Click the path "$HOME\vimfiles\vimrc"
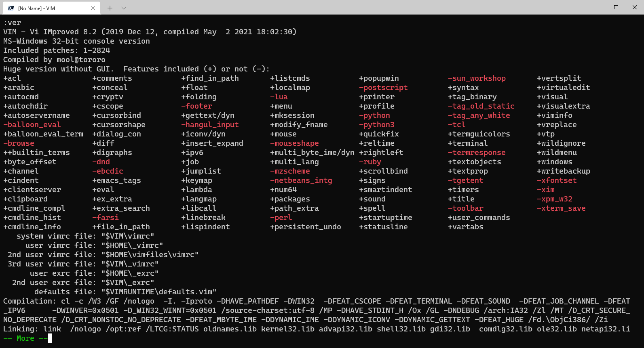The image size is (644, 348). [150, 255]
